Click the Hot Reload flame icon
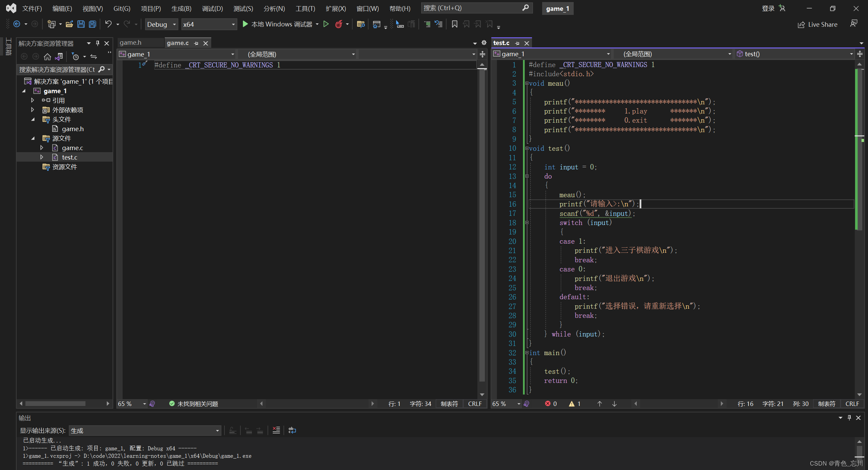This screenshot has height=470, width=868. coord(338,24)
